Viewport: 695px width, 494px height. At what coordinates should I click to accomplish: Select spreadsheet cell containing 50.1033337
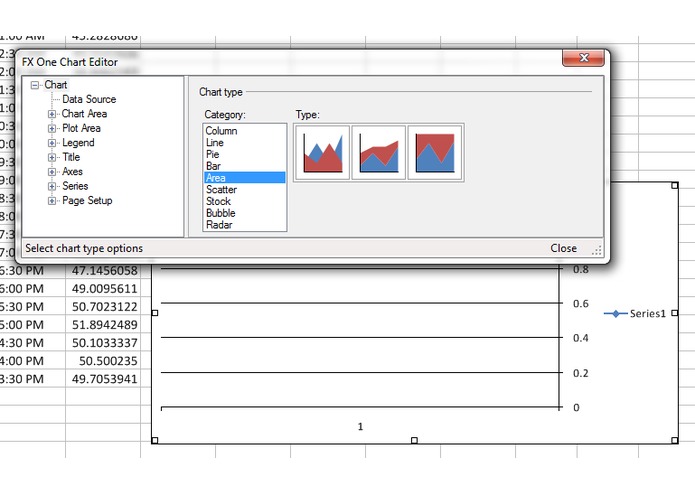tap(103, 343)
